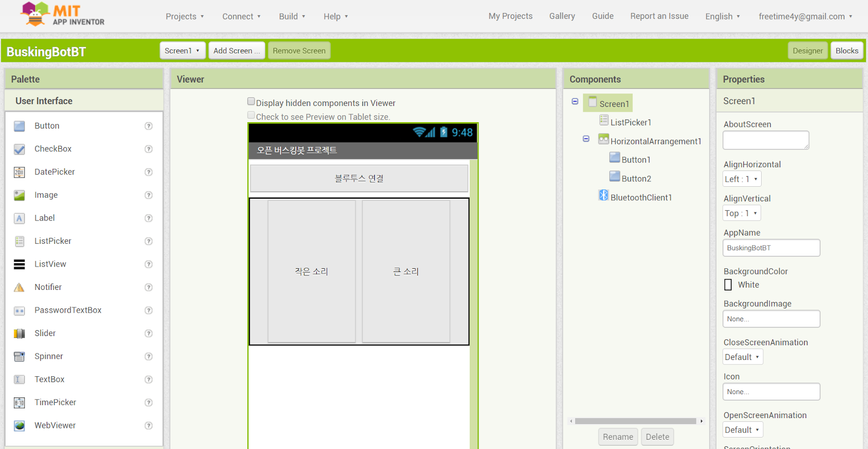868x449 pixels.
Task: Select the ListPicker palette icon
Action: (20, 241)
